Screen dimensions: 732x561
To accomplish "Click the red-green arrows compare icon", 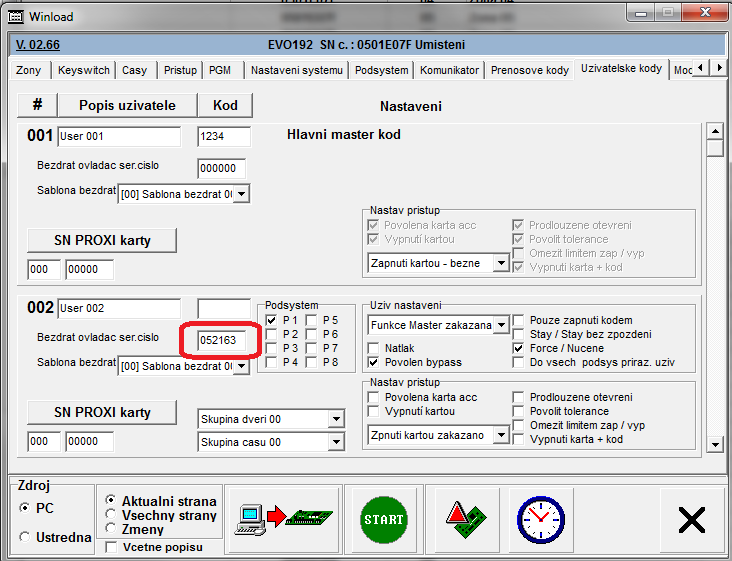I will [x=466, y=518].
